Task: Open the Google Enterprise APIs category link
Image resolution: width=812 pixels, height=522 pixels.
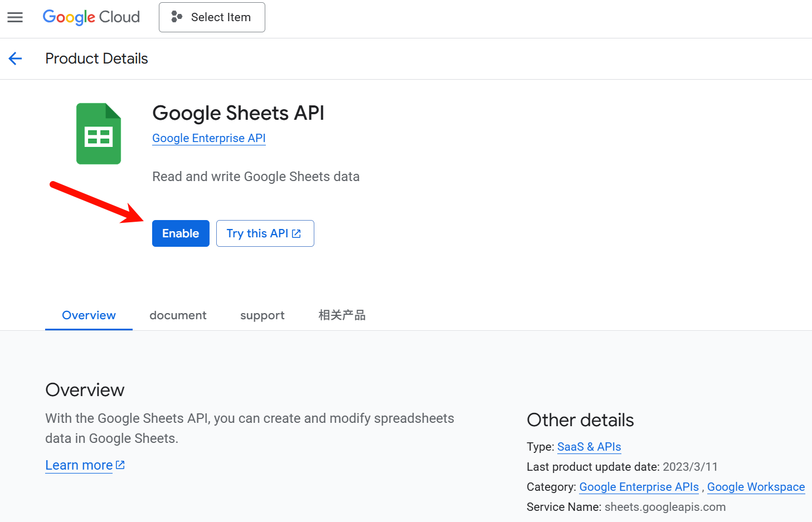Action: point(639,487)
